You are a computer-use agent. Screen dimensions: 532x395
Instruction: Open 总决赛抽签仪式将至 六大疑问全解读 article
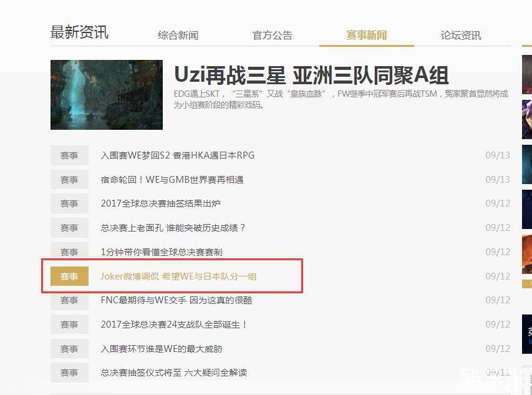[x=174, y=373]
